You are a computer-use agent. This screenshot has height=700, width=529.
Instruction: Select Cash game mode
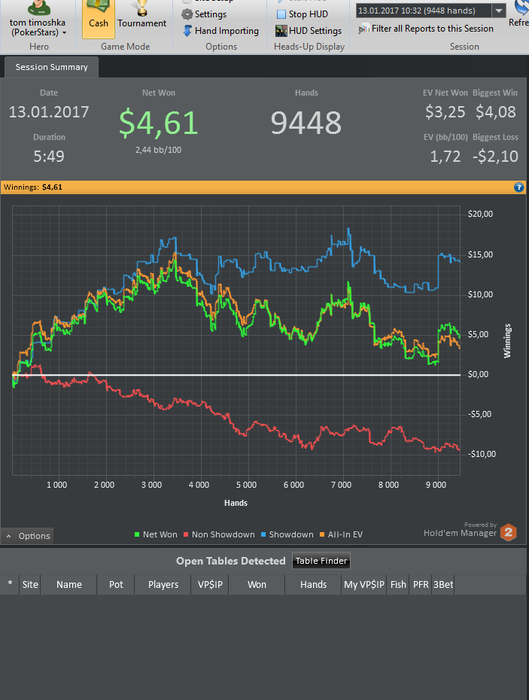98,18
